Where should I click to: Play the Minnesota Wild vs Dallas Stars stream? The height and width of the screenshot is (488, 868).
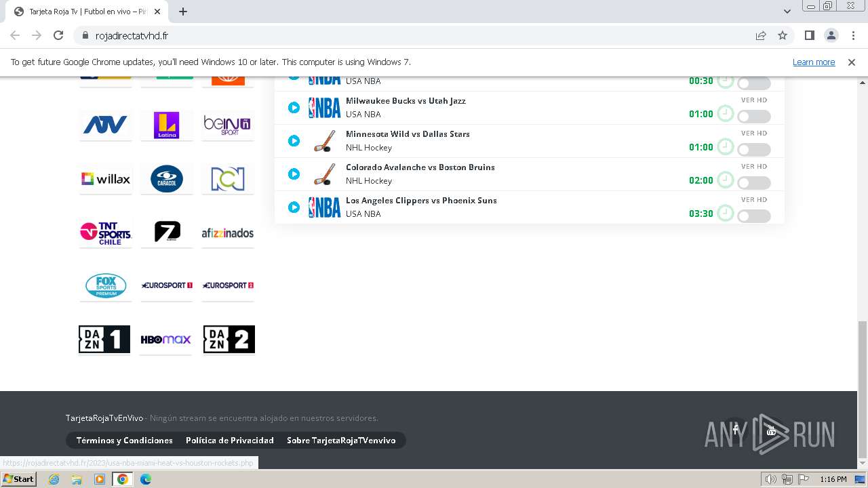click(294, 140)
